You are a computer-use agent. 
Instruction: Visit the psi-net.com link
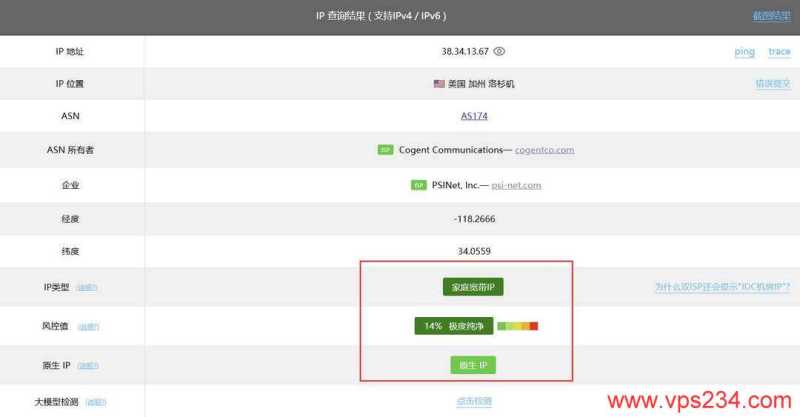click(516, 185)
